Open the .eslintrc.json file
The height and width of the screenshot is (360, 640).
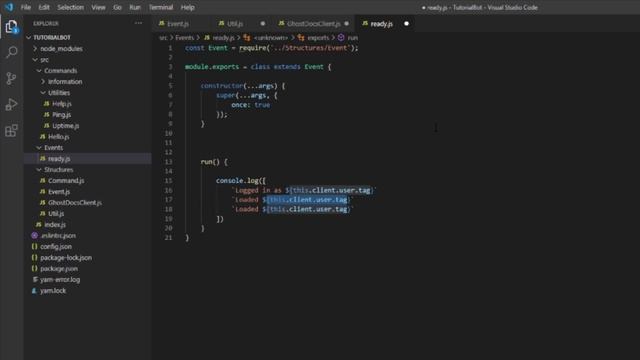58,236
